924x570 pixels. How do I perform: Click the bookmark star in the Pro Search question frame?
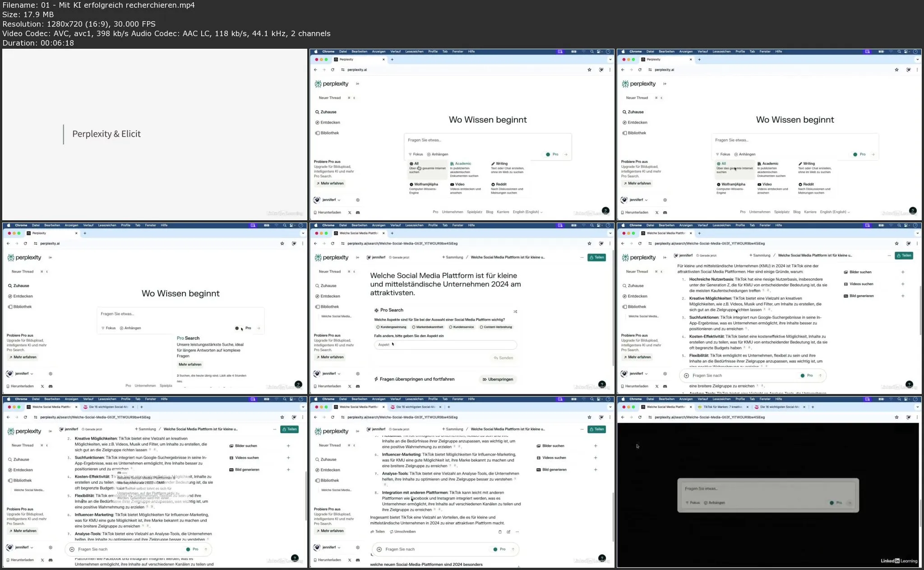coord(589,244)
